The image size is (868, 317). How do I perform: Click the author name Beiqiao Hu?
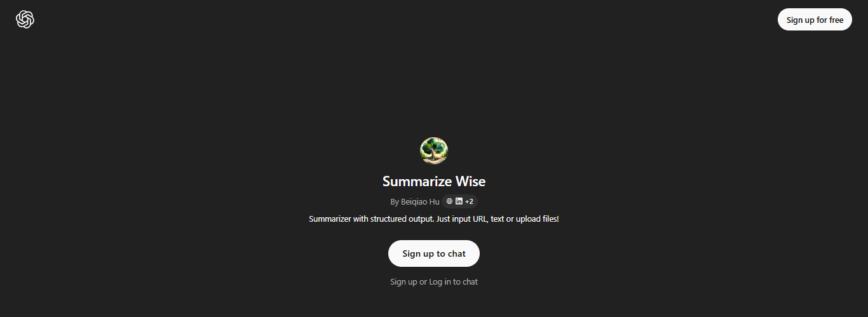click(x=420, y=201)
